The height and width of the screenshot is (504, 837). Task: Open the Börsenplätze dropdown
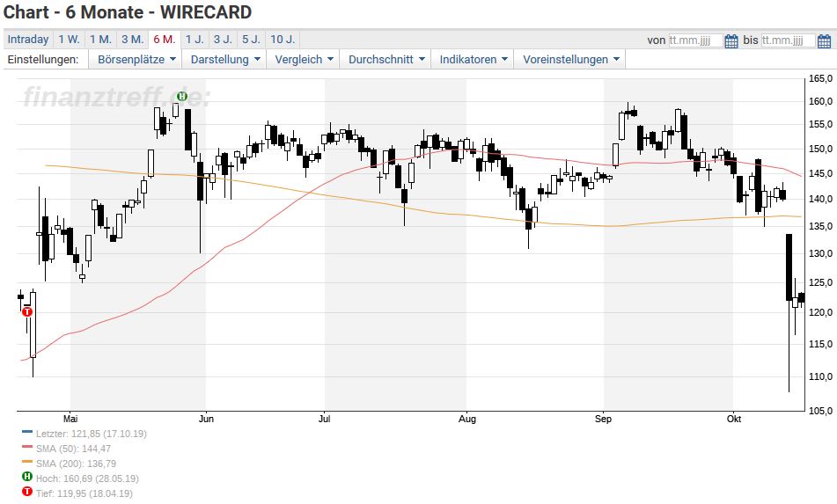136,59
